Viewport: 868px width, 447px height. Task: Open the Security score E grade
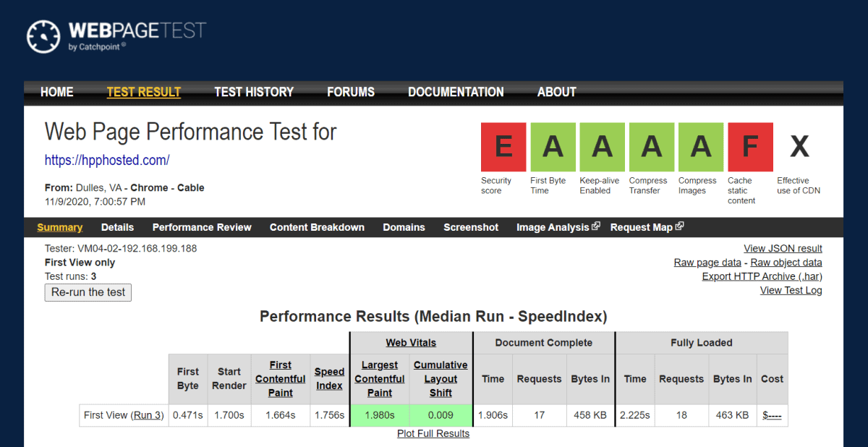[503, 147]
